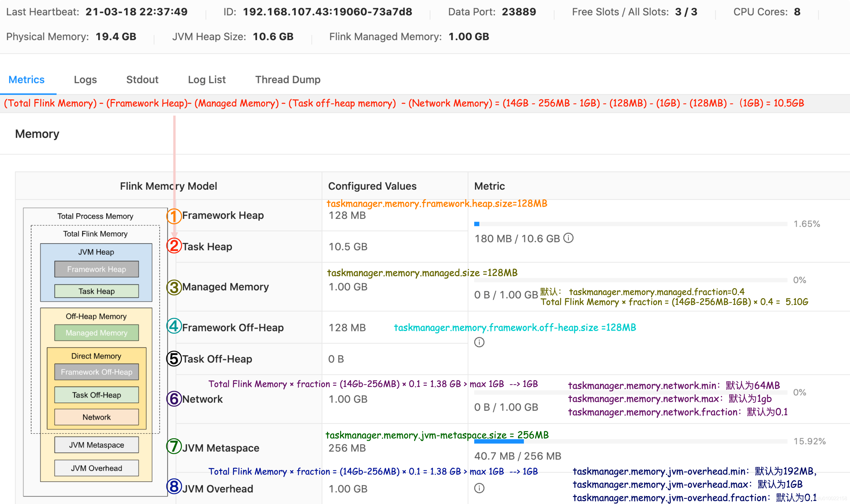This screenshot has height=504, width=850.
Task: Click the Task Off-Heap row label
Action: (217, 359)
